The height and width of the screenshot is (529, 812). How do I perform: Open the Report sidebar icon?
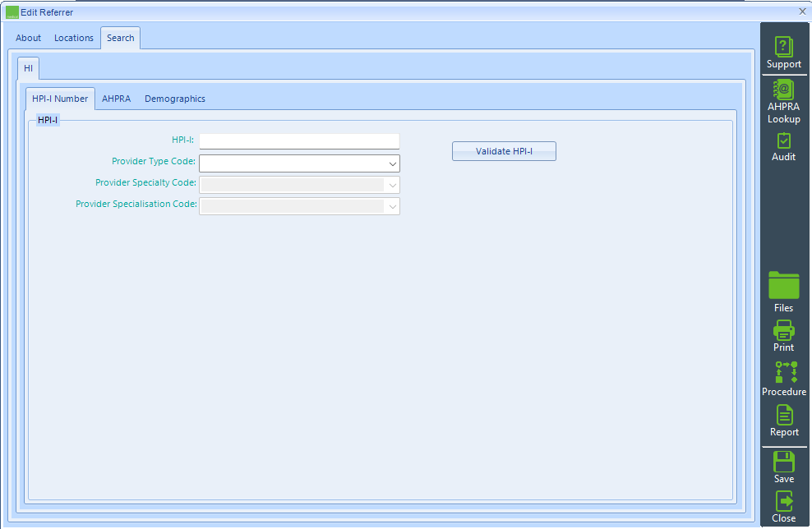pyautogui.click(x=783, y=421)
